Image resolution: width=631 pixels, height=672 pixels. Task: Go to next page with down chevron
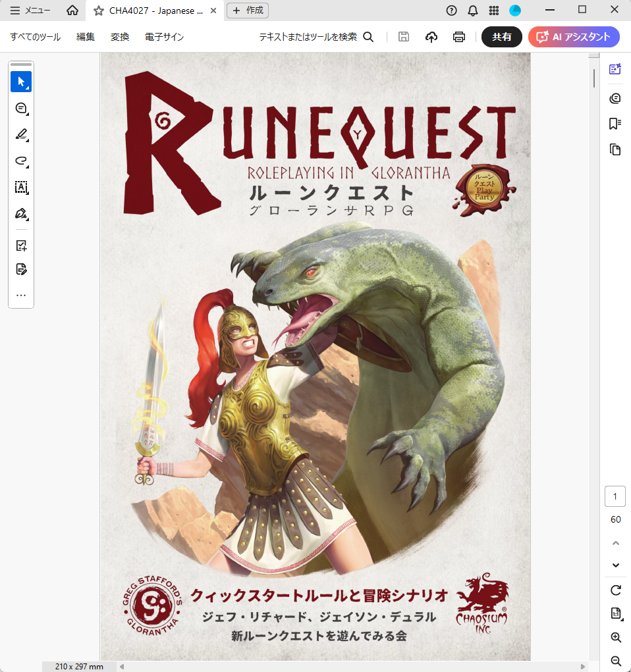coord(616,565)
